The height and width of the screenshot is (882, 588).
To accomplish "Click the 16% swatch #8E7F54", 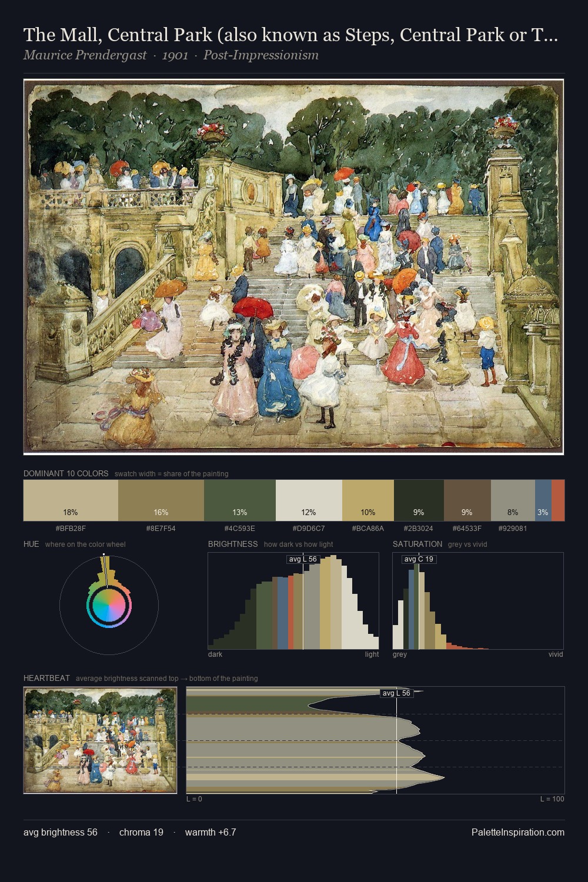I will (161, 500).
